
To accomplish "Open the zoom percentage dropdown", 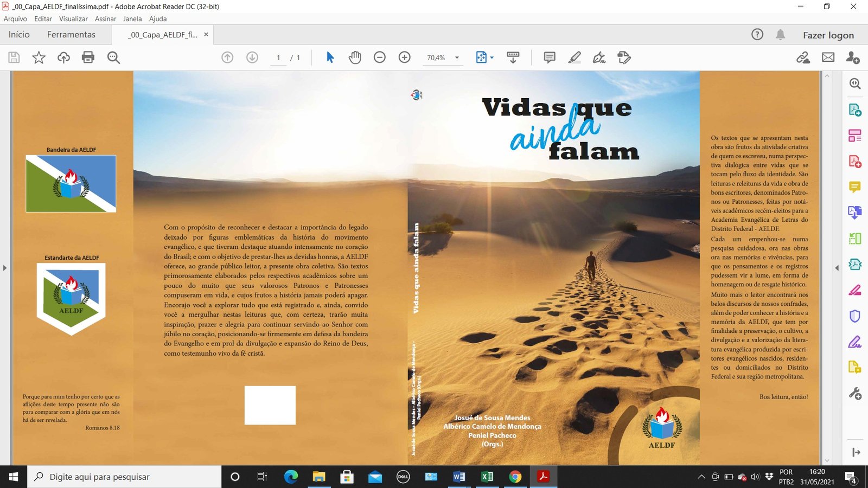I will tap(457, 57).
